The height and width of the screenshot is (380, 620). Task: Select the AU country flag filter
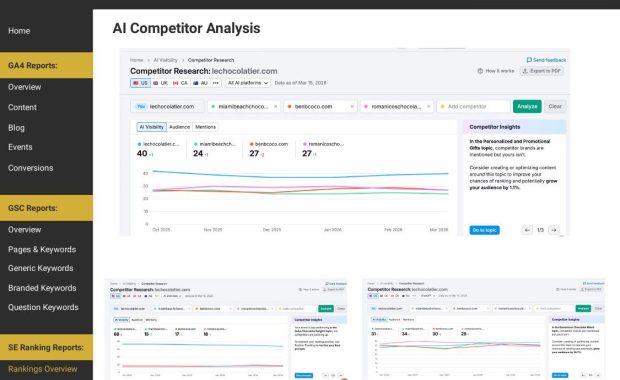200,83
